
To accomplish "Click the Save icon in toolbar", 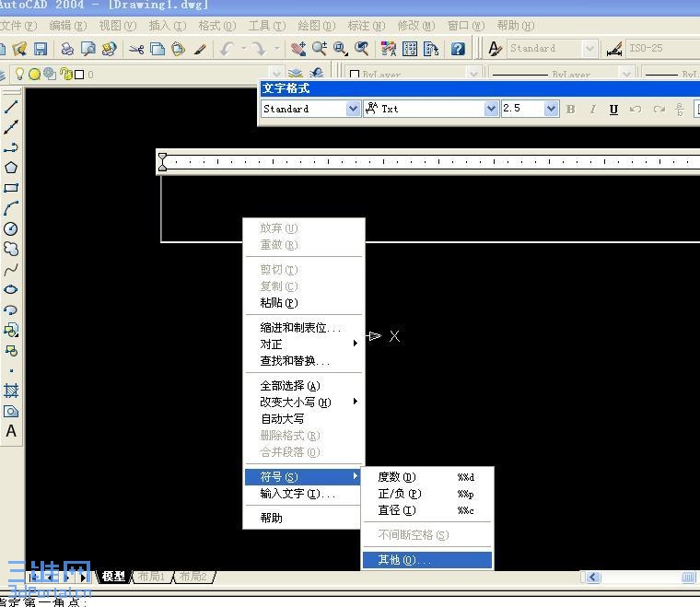I will click(x=41, y=49).
